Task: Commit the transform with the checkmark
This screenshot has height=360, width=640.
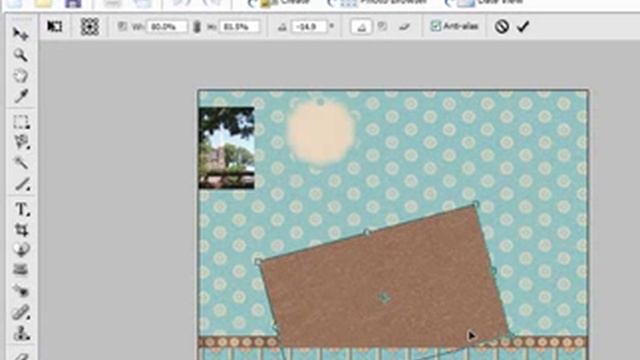Action: pos(523,27)
